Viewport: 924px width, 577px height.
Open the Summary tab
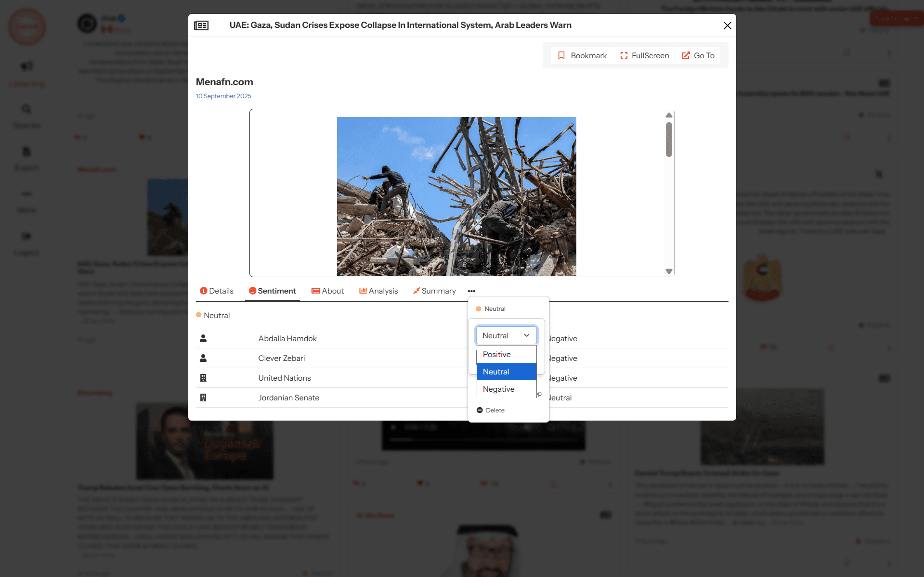coord(434,291)
